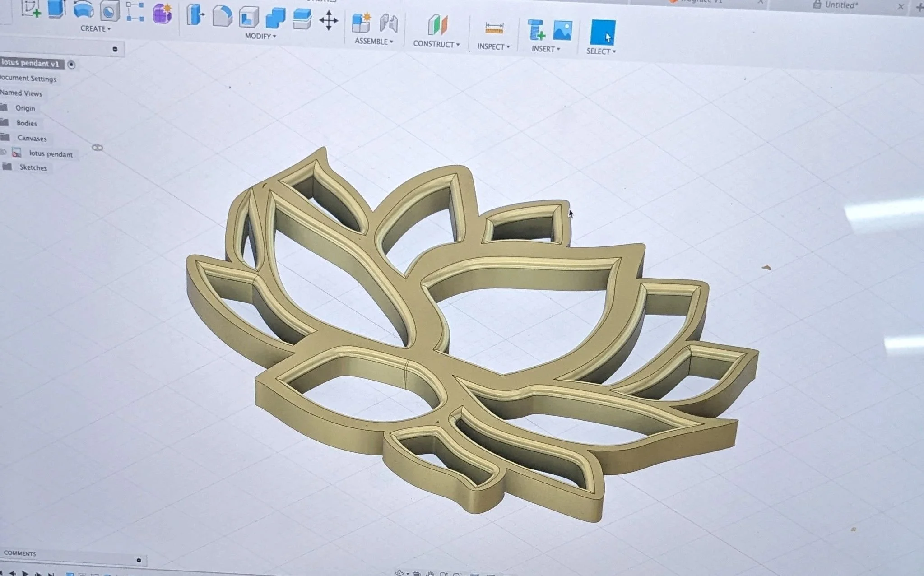Switch to the Untitled document tab
The width and height of the screenshot is (924, 576).
(x=840, y=5)
